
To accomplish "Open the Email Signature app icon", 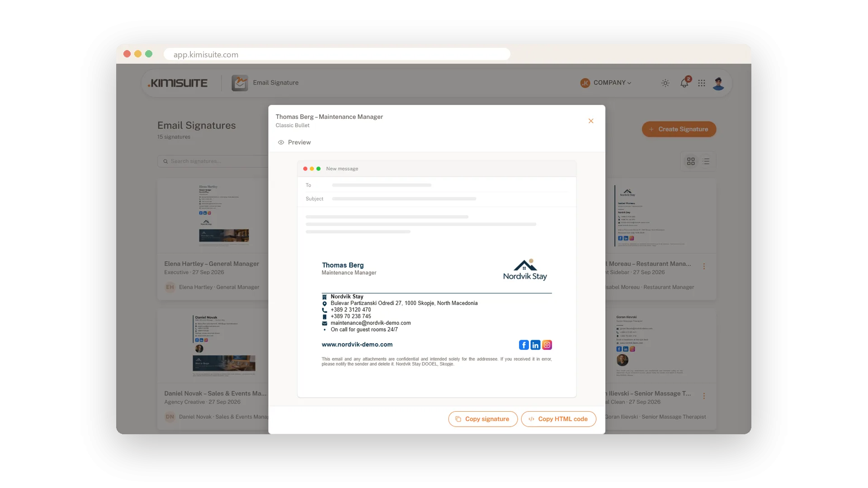I will click(x=240, y=83).
